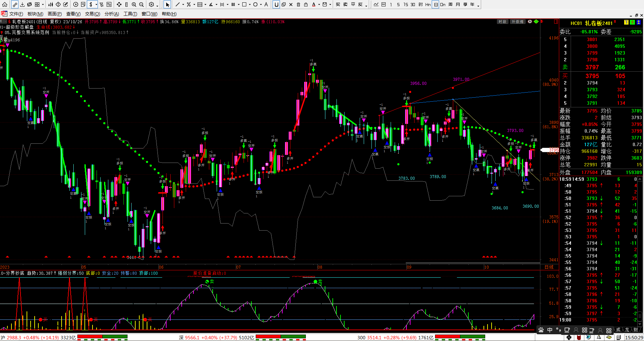Click the chart's horizontal scrollbar above 日线
This screenshot has height=341, width=644.
click(473, 263)
